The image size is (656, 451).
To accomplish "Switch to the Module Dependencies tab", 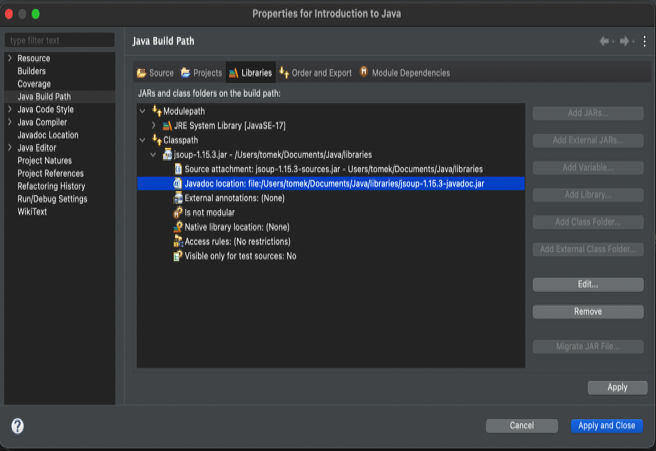I will 404,73.
